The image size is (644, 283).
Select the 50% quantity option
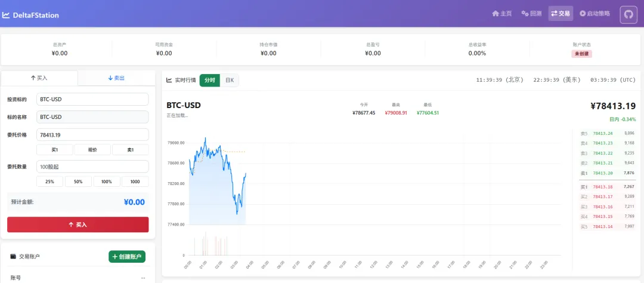click(x=78, y=182)
